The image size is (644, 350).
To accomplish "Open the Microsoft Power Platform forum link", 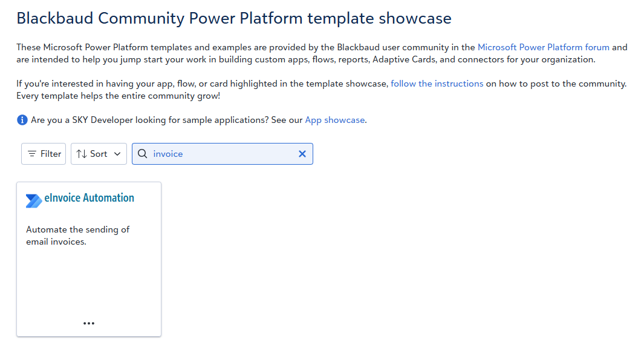I will 544,47.
